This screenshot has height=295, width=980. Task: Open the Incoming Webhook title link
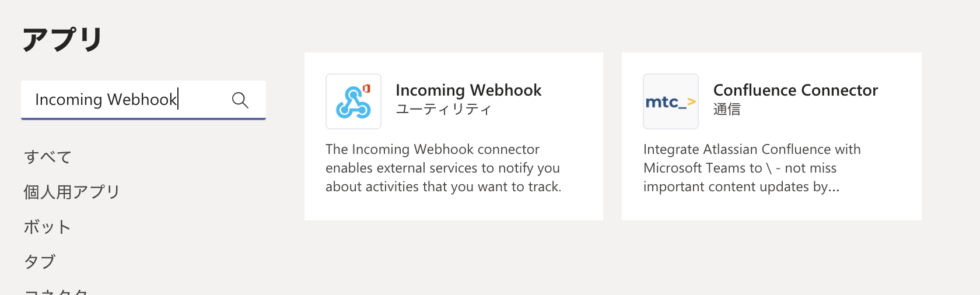[468, 90]
